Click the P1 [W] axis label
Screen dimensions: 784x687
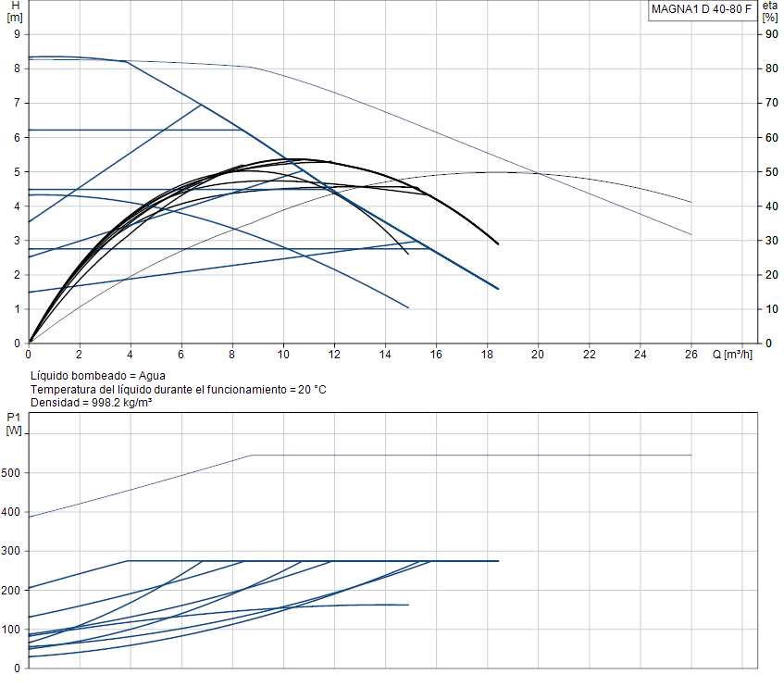(14, 424)
